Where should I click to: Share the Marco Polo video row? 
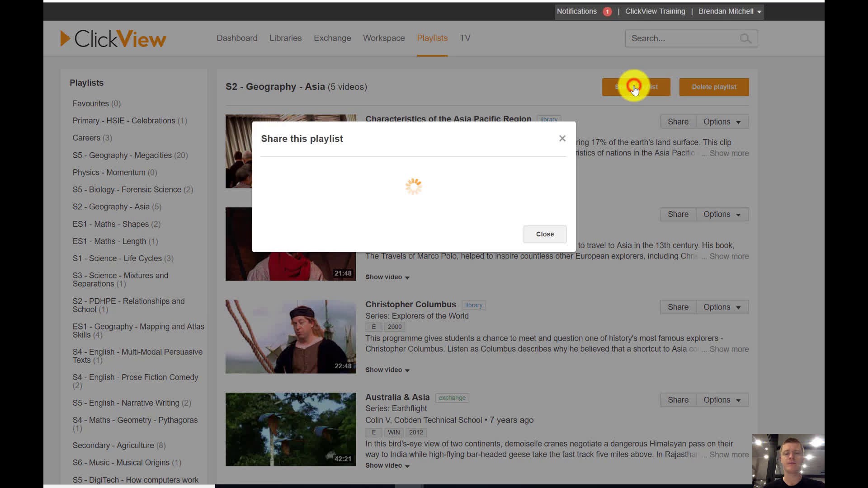tap(678, 215)
